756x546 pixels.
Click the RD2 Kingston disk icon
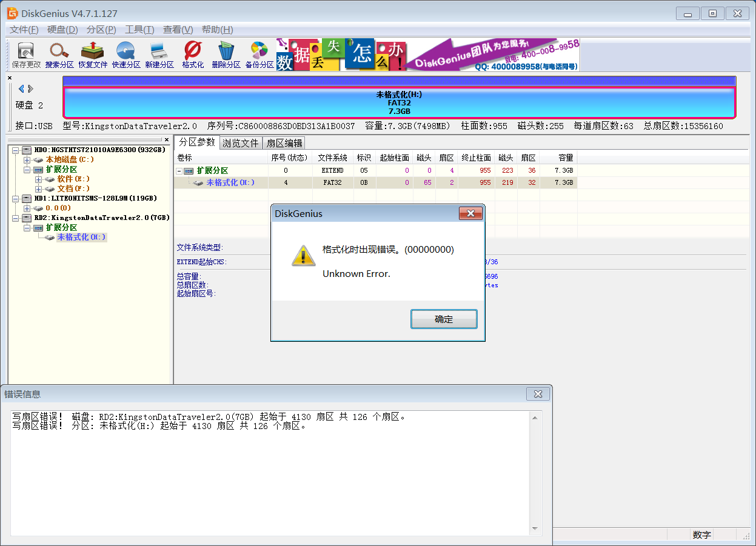pyautogui.click(x=27, y=218)
